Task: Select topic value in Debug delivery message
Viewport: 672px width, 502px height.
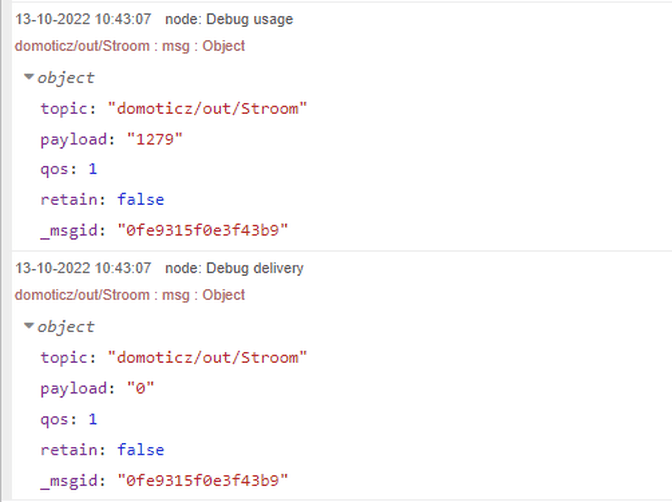Action: point(210,357)
